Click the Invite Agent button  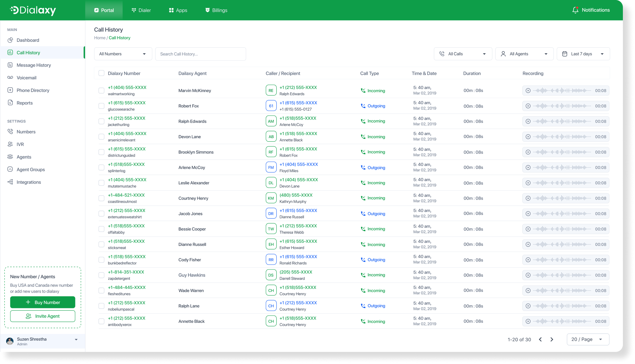click(x=42, y=316)
